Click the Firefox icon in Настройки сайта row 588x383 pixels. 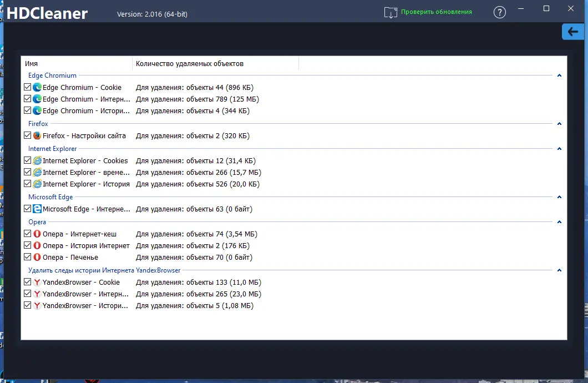(x=37, y=135)
